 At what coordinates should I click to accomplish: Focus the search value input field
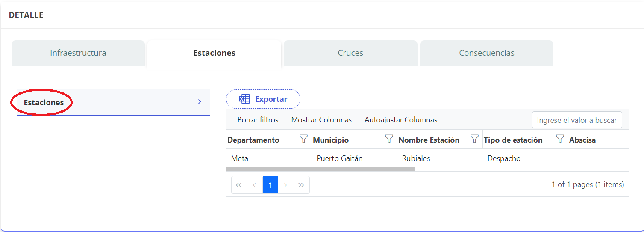576,120
